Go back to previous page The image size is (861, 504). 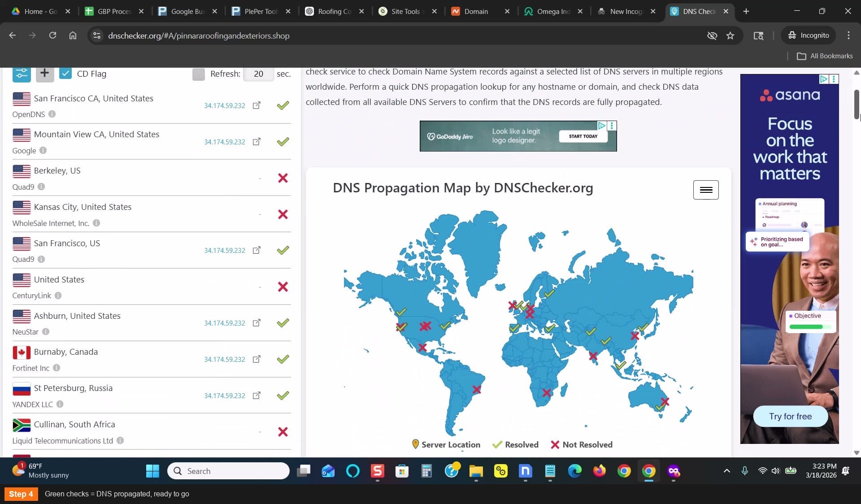[x=13, y=35]
